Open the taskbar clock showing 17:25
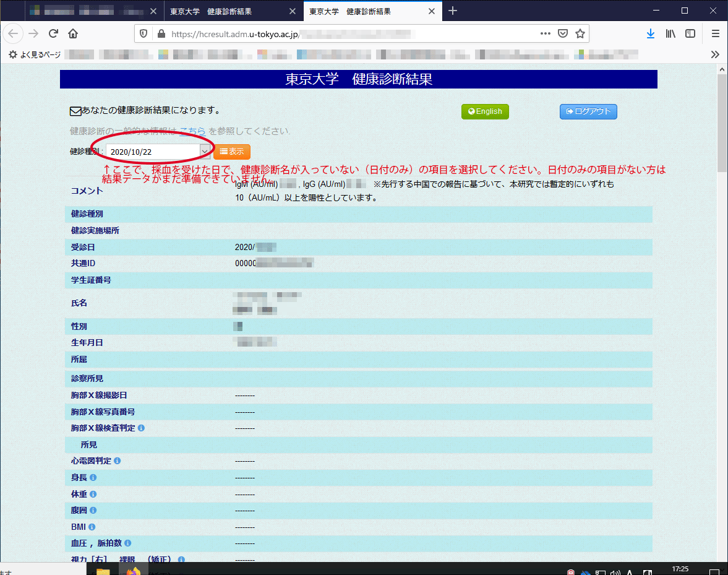Screen dimensions: 728x575 tap(680, 569)
